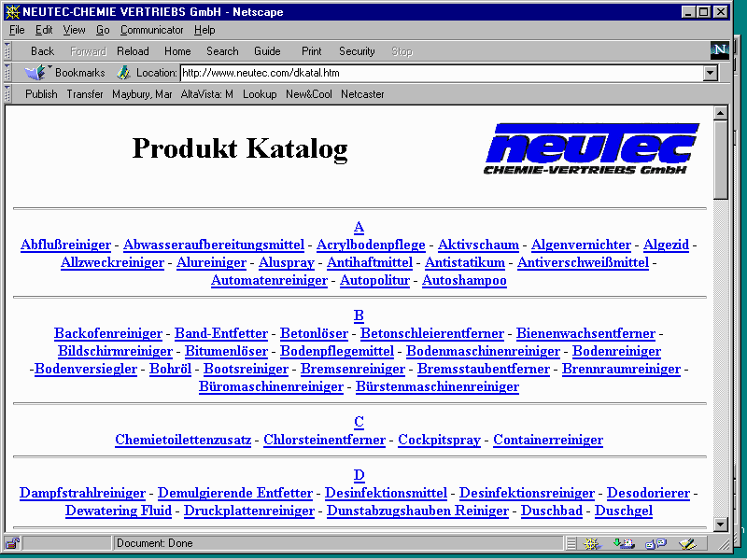747x560 pixels.
Task: Click the scrollbar down arrow
Action: (720, 525)
